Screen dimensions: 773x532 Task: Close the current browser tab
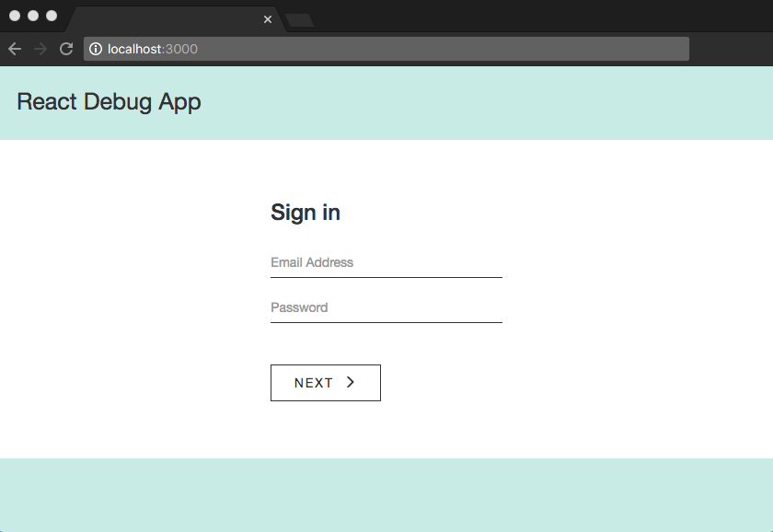tap(268, 19)
